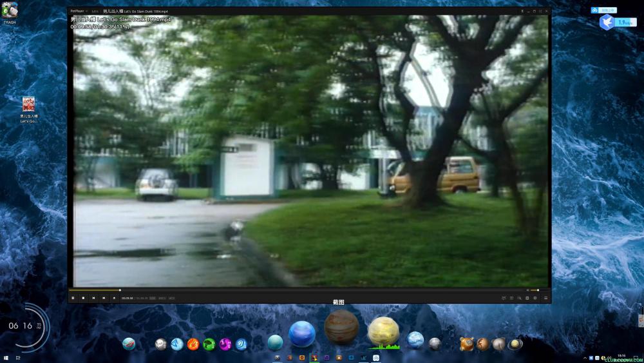Open Task View on the taskbar
The image size is (644, 363).
17,358
